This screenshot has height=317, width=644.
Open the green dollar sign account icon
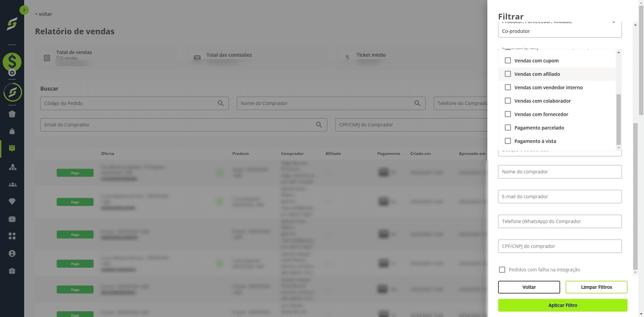[x=12, y=62]
